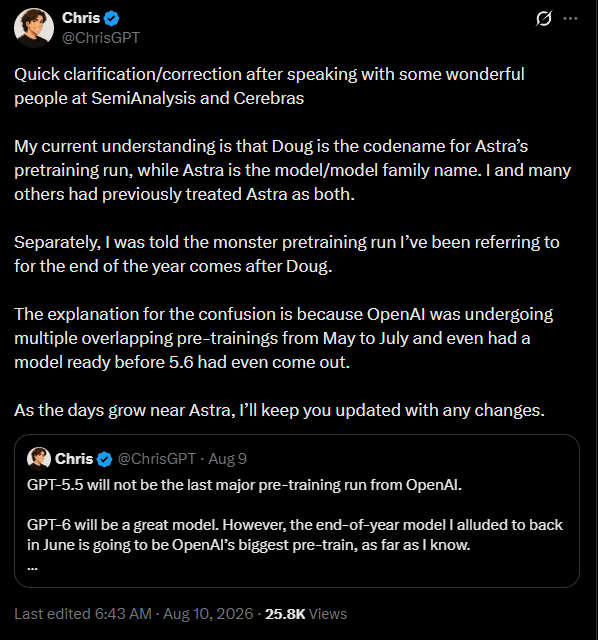
Task: Open the 25.8K Views count
Action: click(x=306, y=614)
